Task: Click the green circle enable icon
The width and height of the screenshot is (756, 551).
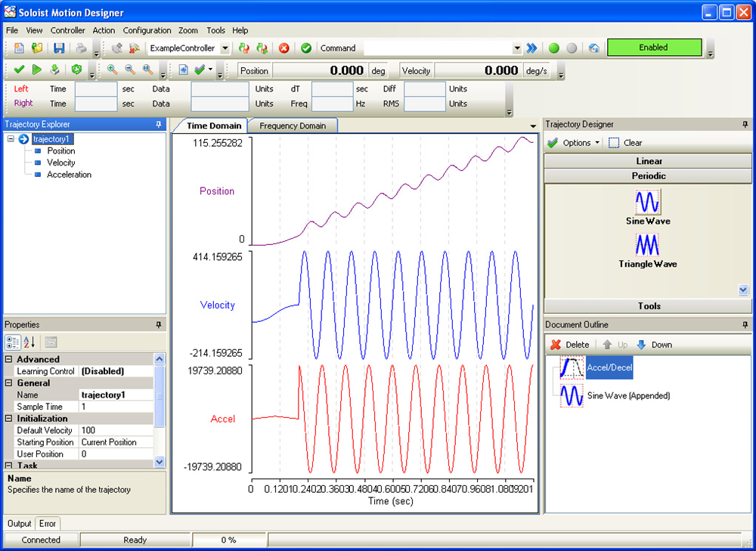Action: click(x=554, y=48)
